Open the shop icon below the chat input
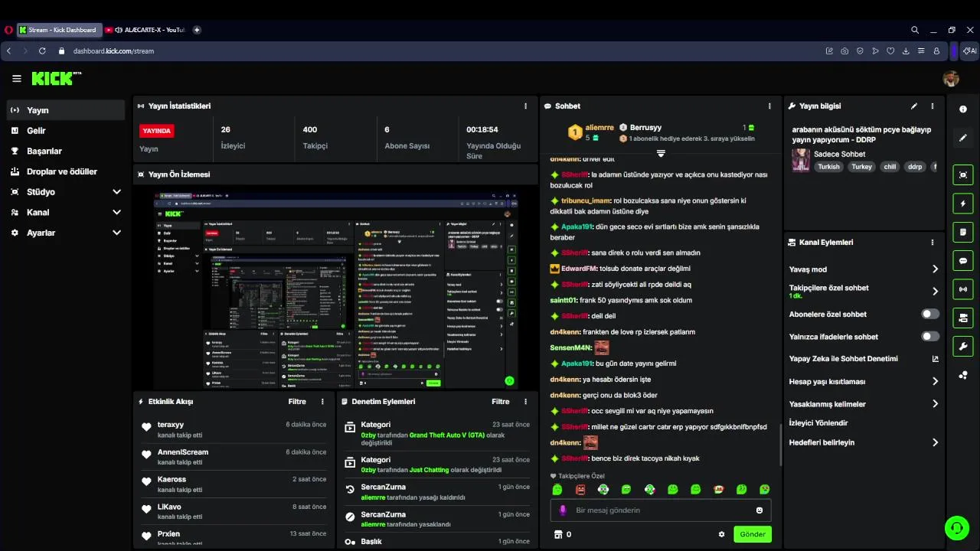The image size is (980, 551). [558, 534]
